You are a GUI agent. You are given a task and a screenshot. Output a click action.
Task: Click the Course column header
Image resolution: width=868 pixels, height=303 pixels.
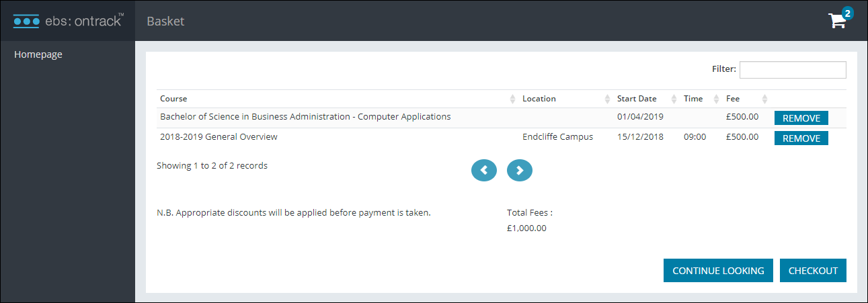pos(173,99)
